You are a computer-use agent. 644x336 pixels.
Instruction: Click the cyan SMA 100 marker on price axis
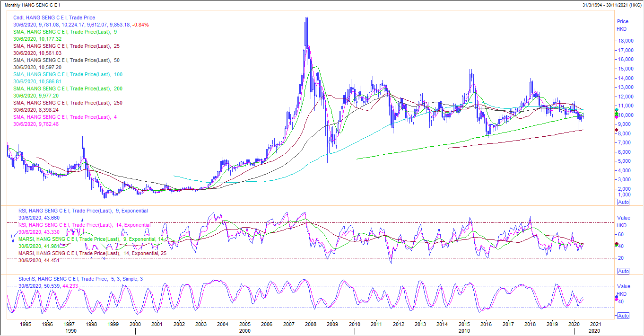coord(616,110)
